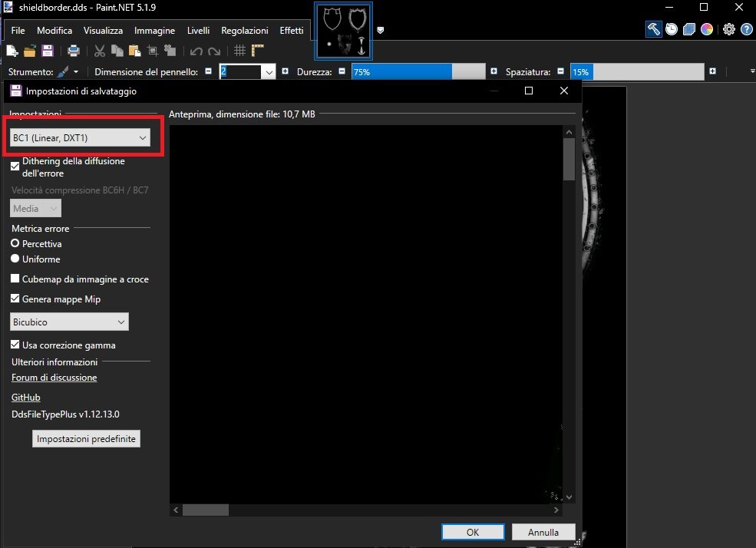This screenshot has width=756, height=548.
Task: Redo with the curved right arrow
Action: 214,51
